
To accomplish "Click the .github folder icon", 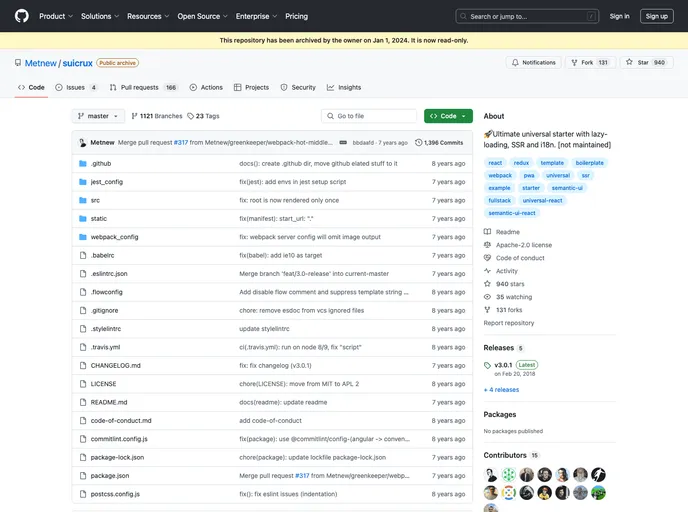I will click(82, 164).
